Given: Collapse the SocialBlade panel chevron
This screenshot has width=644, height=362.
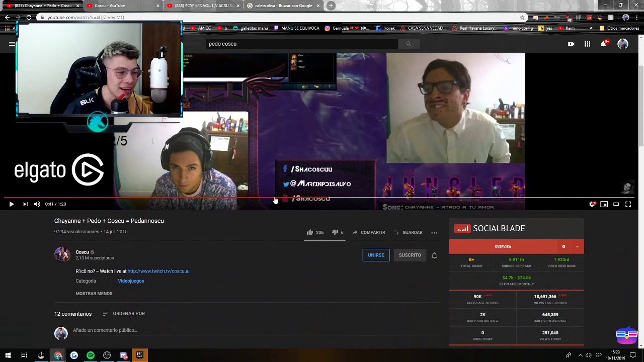Looking at the screenshot, I should point(577,247).
